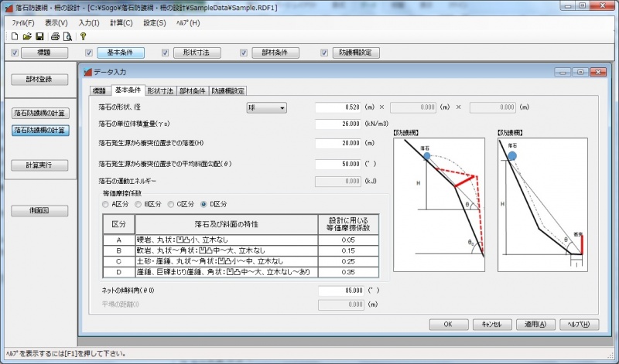Open the 落石の形状 shape dropdown
Image resolution: width=619 pixels, height=364 pixels.
click(266, 107)
